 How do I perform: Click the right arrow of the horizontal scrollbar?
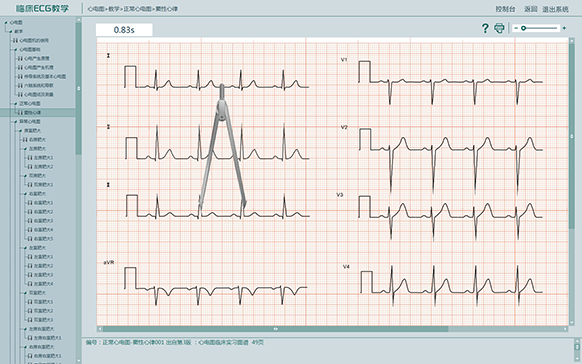pos(565,329)
